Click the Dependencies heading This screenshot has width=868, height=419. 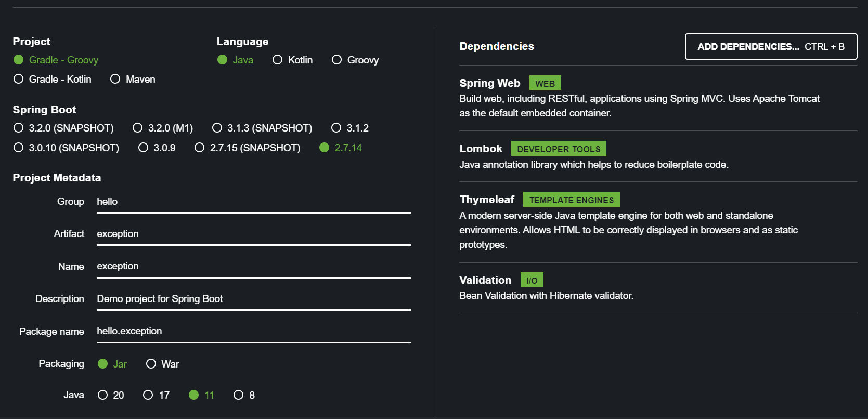click(x=497, y=46)
